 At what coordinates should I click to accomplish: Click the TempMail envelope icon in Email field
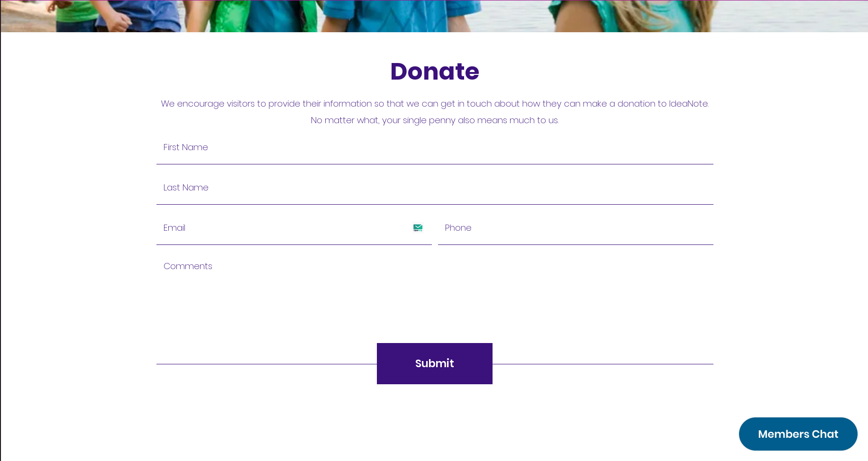pos(418,228)
